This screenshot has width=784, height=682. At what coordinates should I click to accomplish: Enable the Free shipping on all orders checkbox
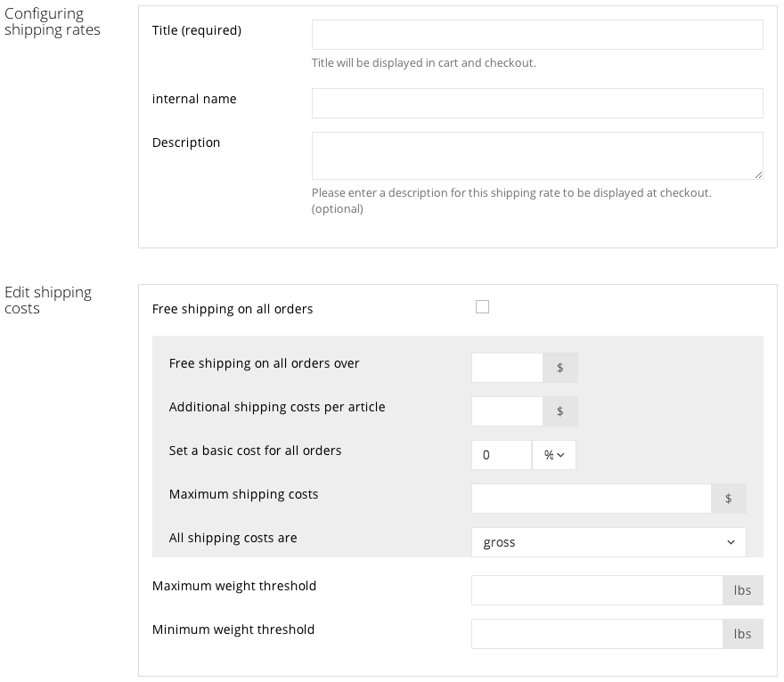(482, 306)
